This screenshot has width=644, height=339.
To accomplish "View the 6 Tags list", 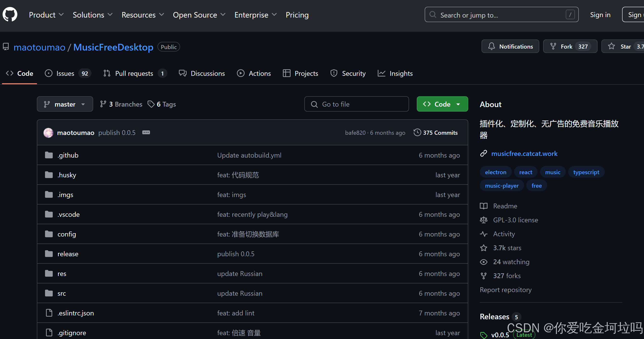I will 162,104.
